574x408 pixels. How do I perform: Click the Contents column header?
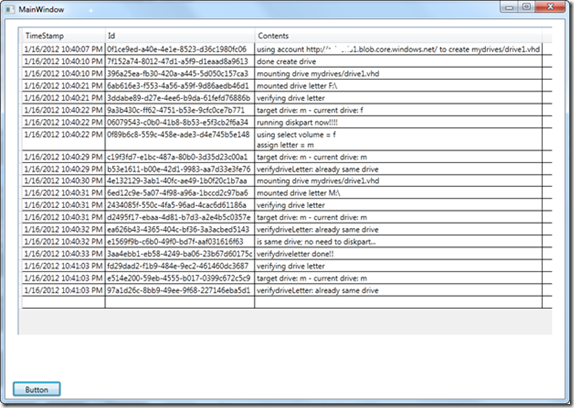[x=398, y=36]
